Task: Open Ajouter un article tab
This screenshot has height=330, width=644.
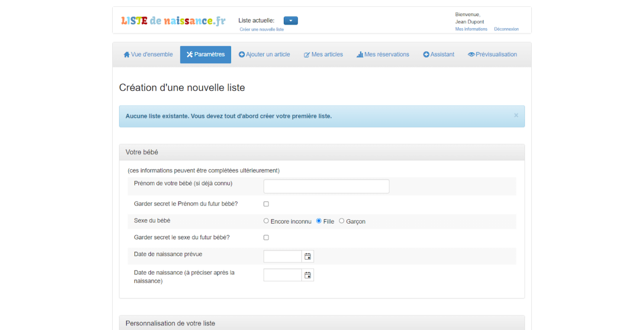Action: pyautogui.click(x=264, y=54)
